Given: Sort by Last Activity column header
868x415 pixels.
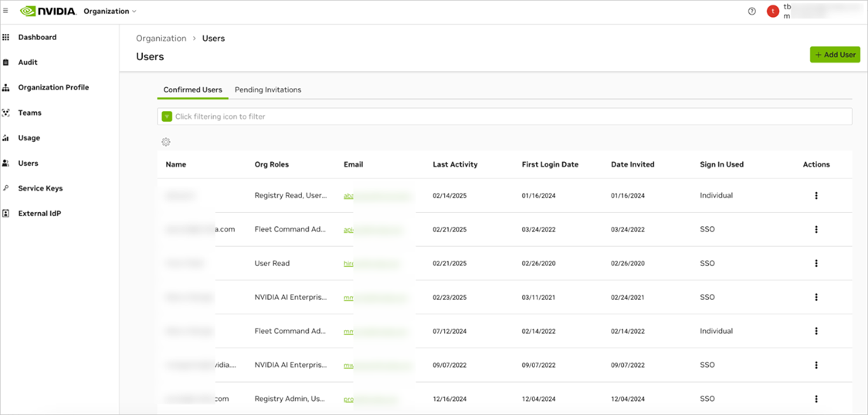Looking at the screenshot, I should click(455, 164).
